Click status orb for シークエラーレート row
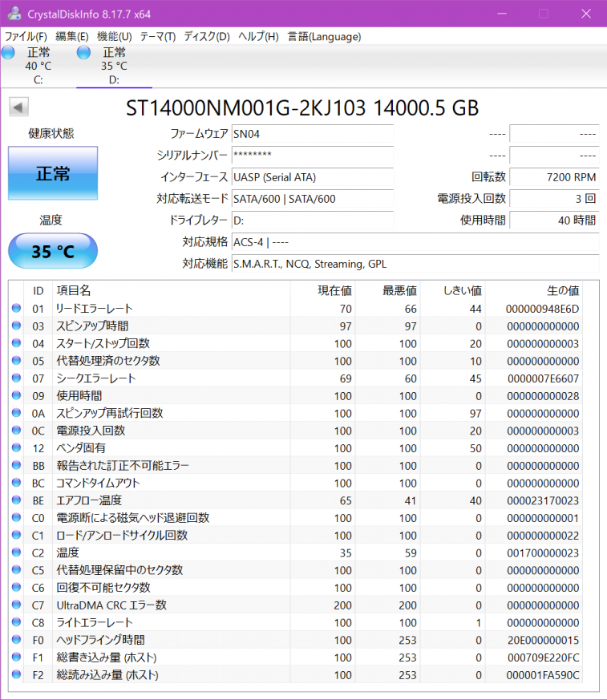Screen dimensions: 607x700 click(x=17, y=378)
